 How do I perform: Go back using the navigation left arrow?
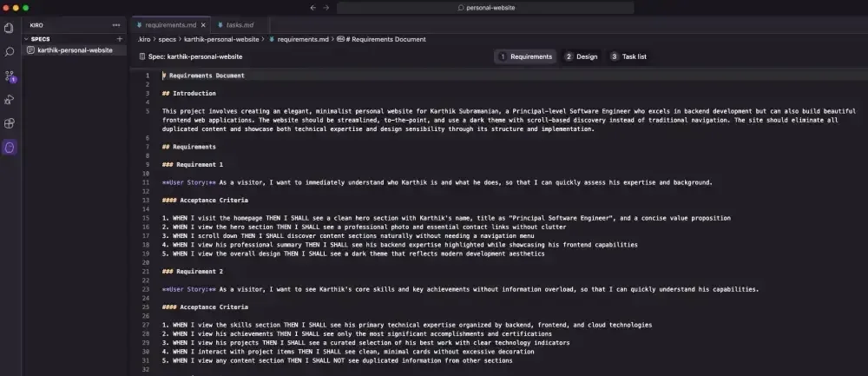click(x=312, y=8)
